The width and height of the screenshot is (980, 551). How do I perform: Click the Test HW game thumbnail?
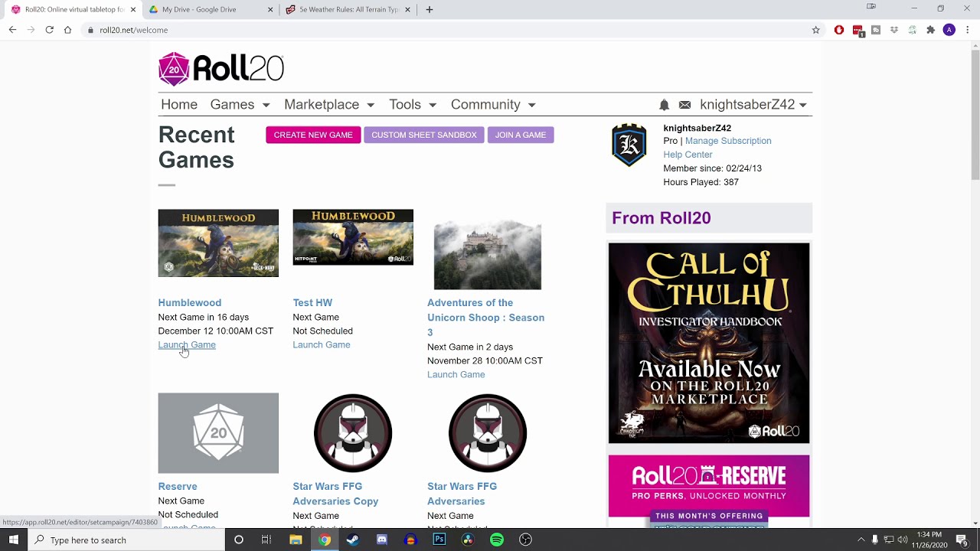click(x=353, y=237)
